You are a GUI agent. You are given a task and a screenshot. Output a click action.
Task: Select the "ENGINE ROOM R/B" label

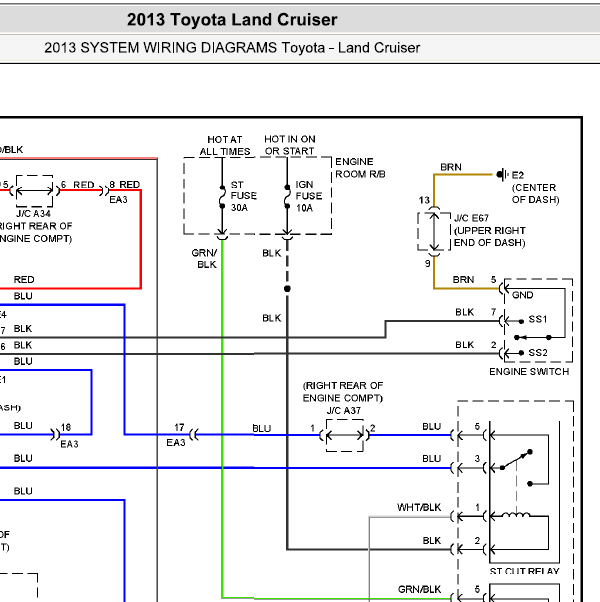[x=360, y=168]
